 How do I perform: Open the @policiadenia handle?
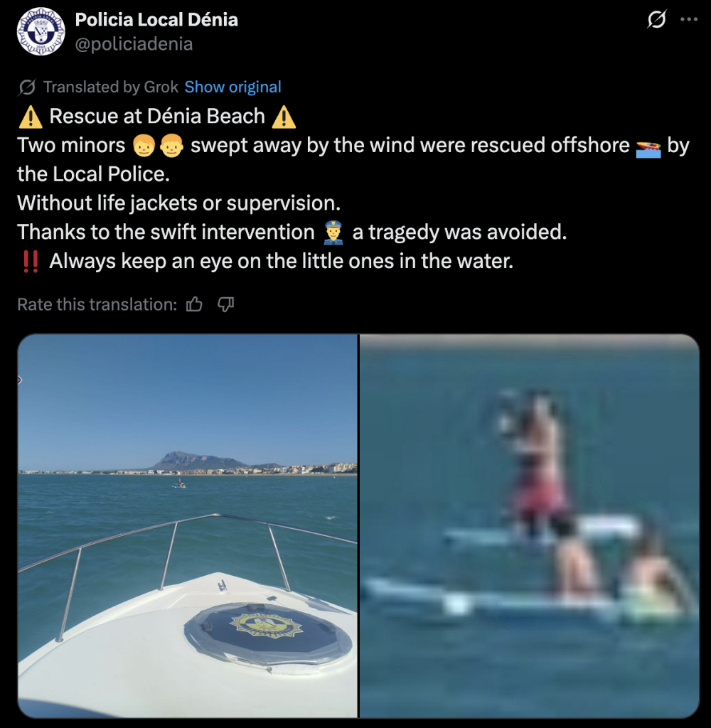tap(134, 44)
